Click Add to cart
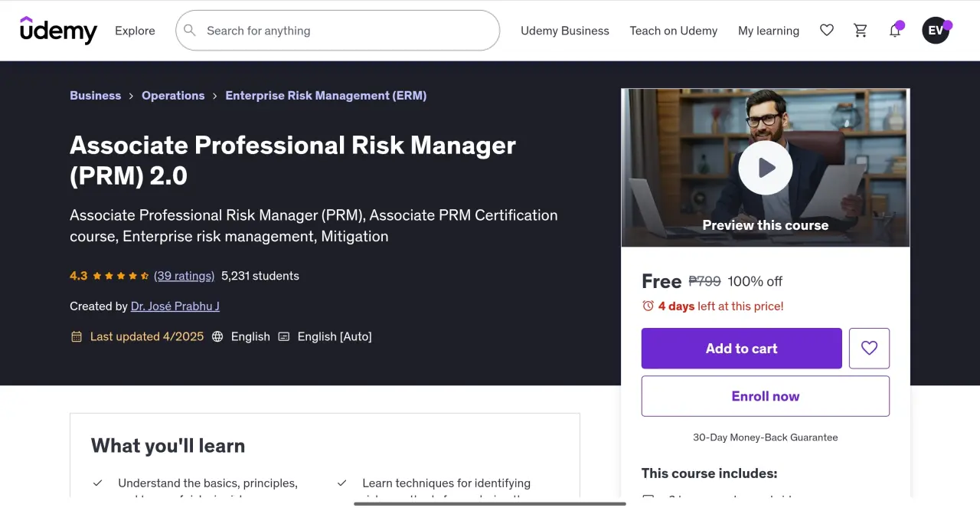Image resolution: width=980 pixels, height=511 pixels. pos(742,349)
